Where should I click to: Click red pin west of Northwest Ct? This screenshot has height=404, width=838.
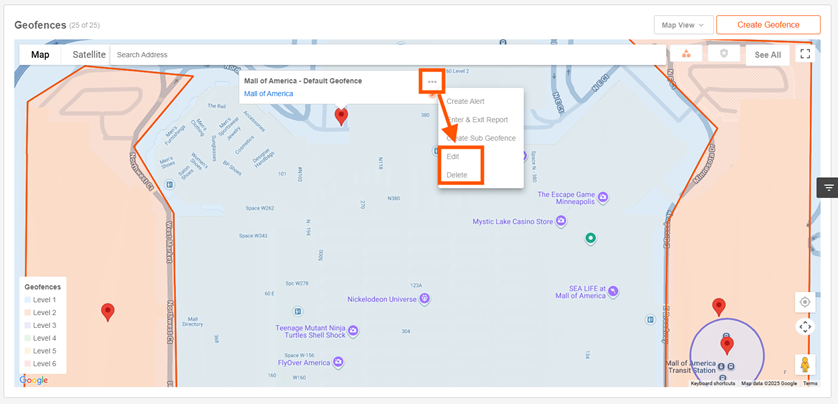108,312
